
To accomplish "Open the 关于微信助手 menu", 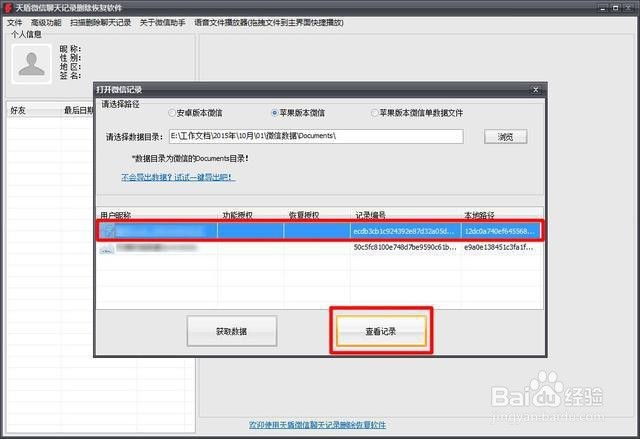I will click(x=162, y=22).
